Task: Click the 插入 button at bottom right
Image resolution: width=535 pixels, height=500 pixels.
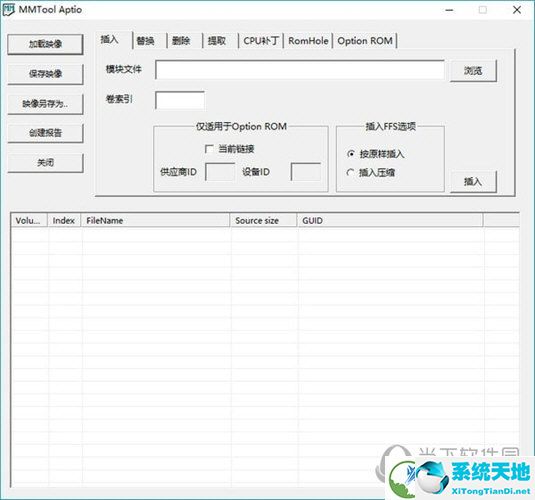Action: 473,182
